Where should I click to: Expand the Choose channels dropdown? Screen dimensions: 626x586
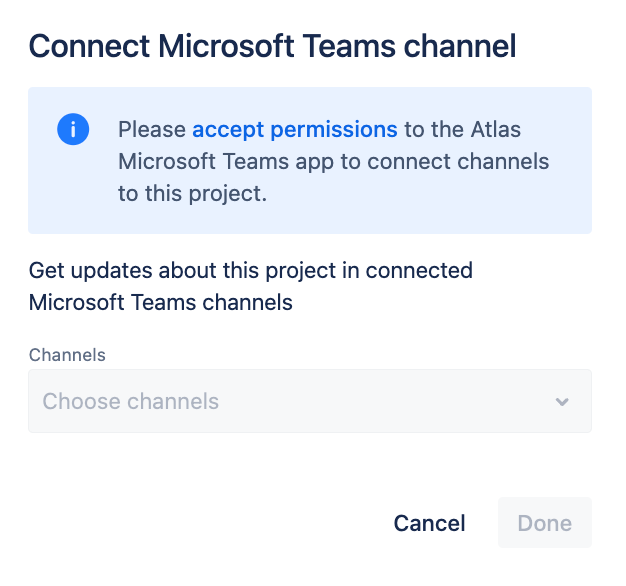(310, 401)
